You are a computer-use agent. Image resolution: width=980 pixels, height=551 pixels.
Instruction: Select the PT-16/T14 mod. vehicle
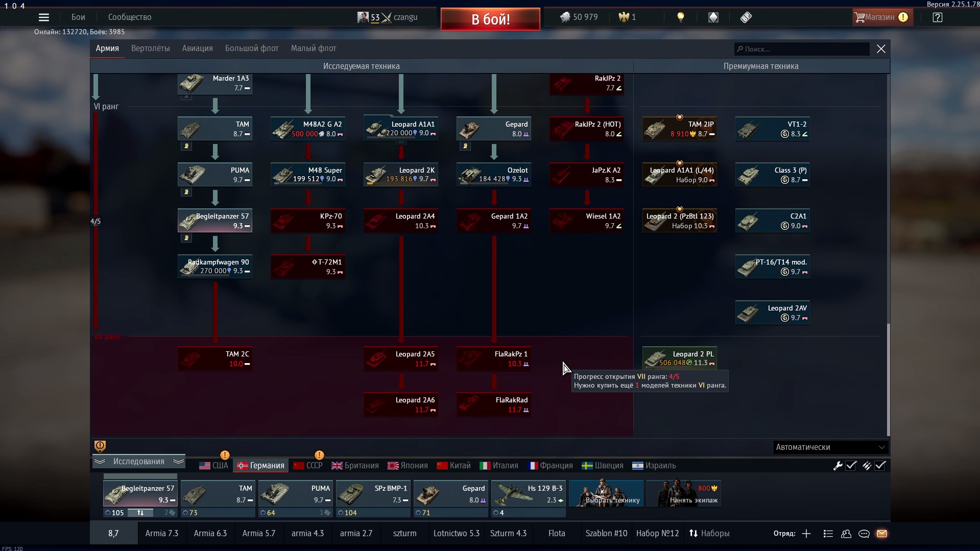[773, 267]
